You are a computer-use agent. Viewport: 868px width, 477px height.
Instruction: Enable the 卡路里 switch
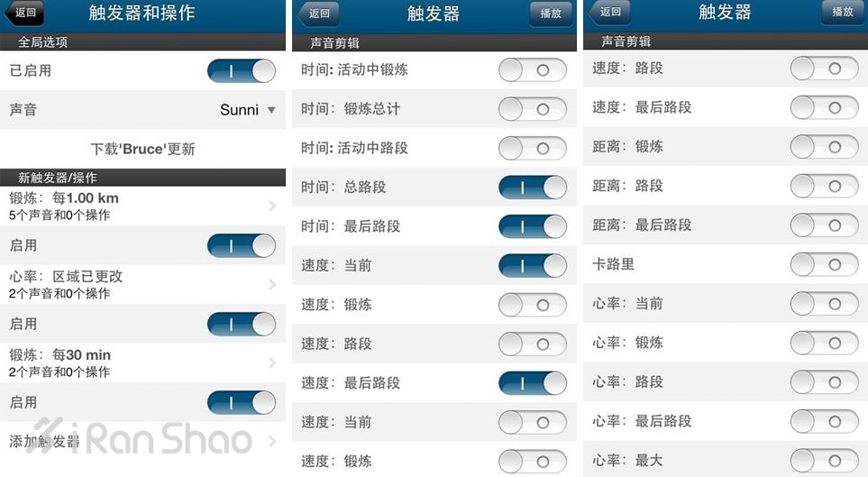[x=823, y=264]
